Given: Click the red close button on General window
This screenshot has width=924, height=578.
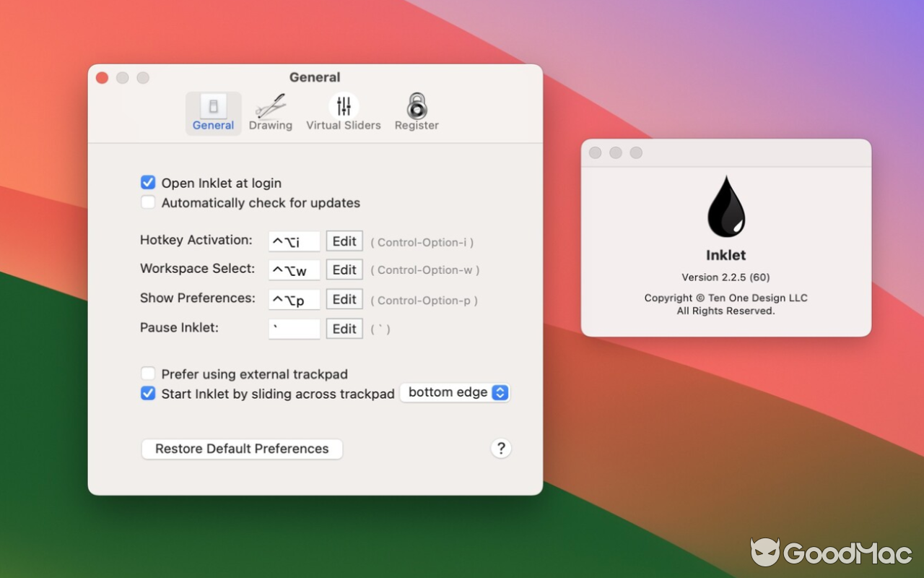Looking at the screenshot, I should pos(102,77).
